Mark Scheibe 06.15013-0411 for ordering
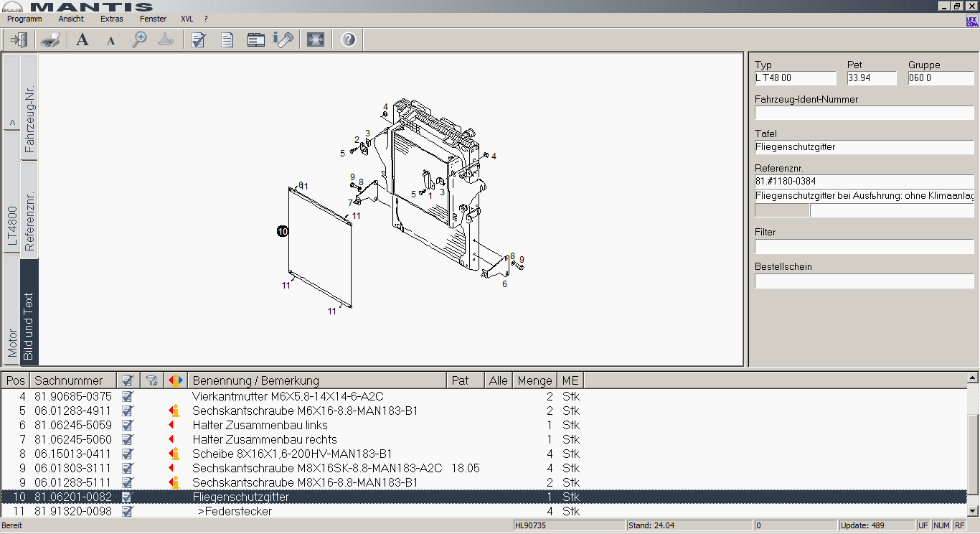 click(128, 454)
